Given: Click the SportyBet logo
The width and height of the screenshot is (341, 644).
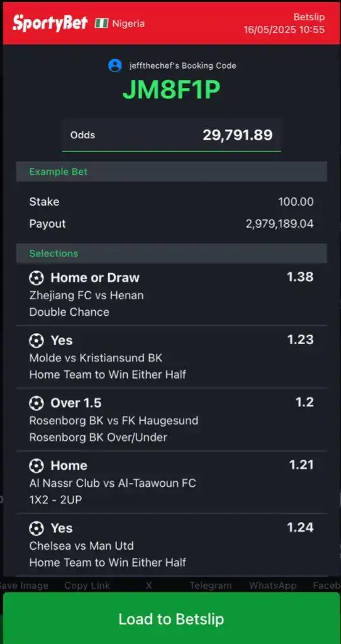Looking at the screenshot, I should [x=50, y=23].
